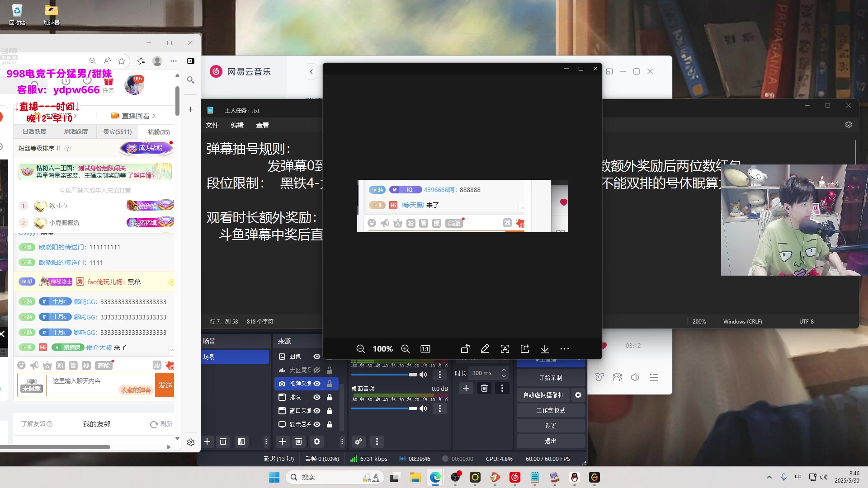Share the image from the viewer toolbar
Screen dimensions: 868x488
point(525,349)
